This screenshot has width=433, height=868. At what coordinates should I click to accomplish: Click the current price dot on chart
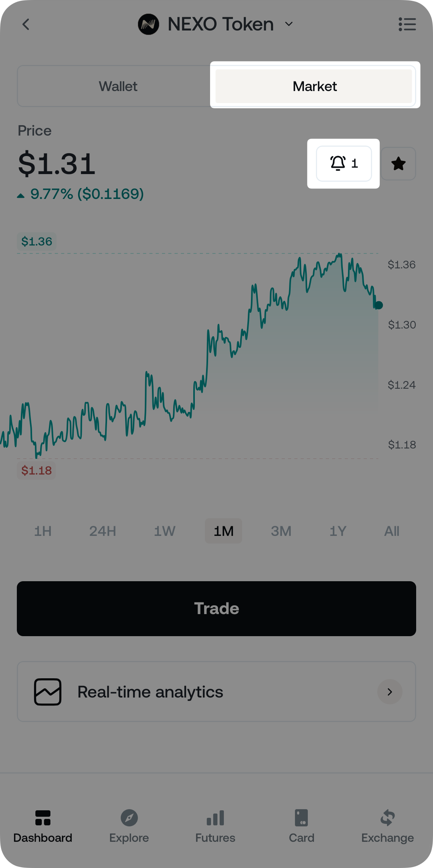pyautogui.click(x=378, y=305)
